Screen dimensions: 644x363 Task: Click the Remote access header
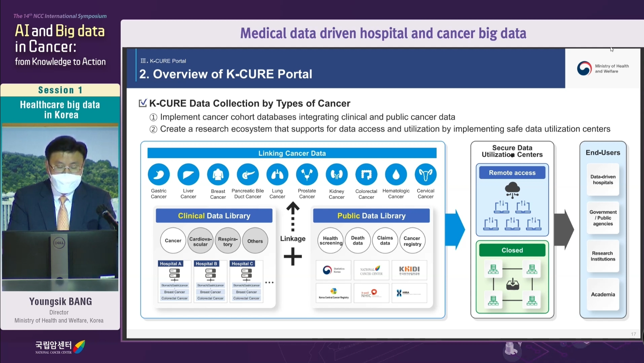coord(512,173)
